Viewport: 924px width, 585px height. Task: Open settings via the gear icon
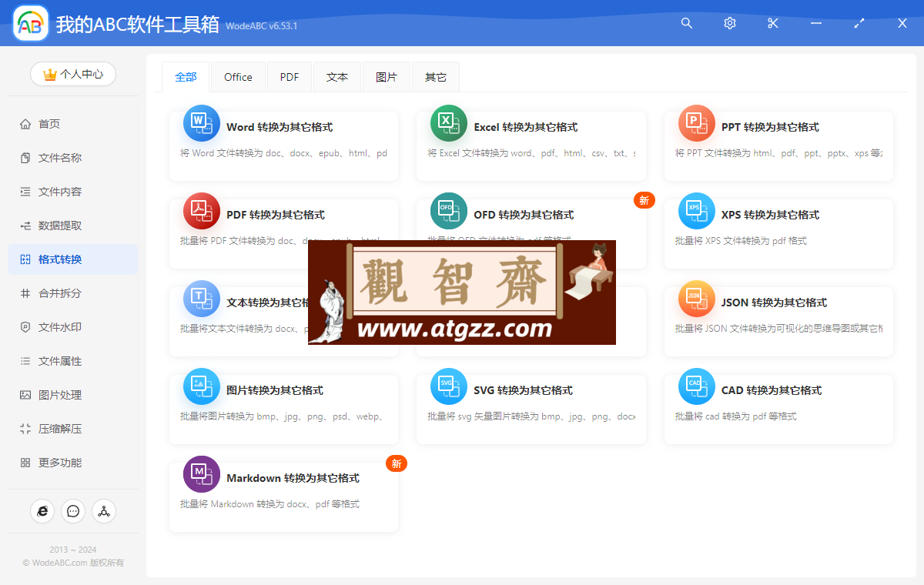pyautogui.click(x=730, y=23)
